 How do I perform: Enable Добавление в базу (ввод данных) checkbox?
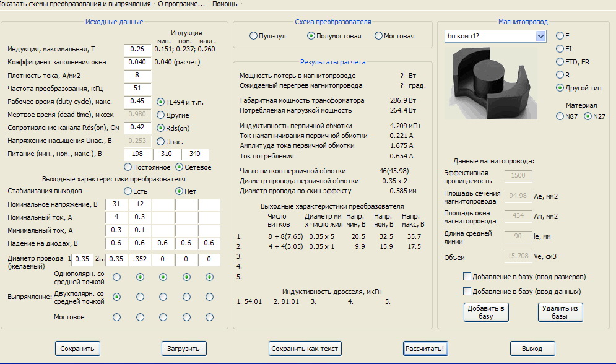point(467,292)
